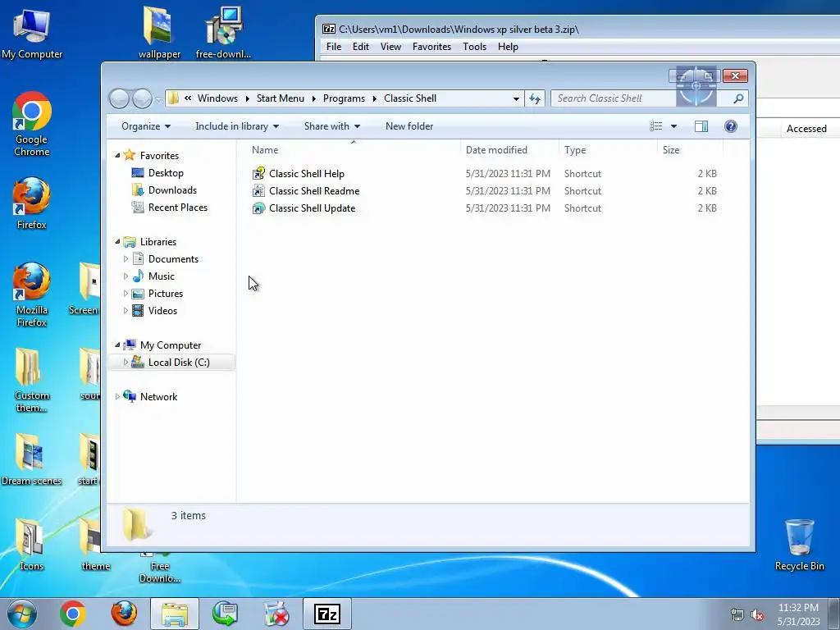The width and height of the screenshot is (840, 630).
Task: Open the Edit menu in 7-Zip window
Action: coord(361,47)
